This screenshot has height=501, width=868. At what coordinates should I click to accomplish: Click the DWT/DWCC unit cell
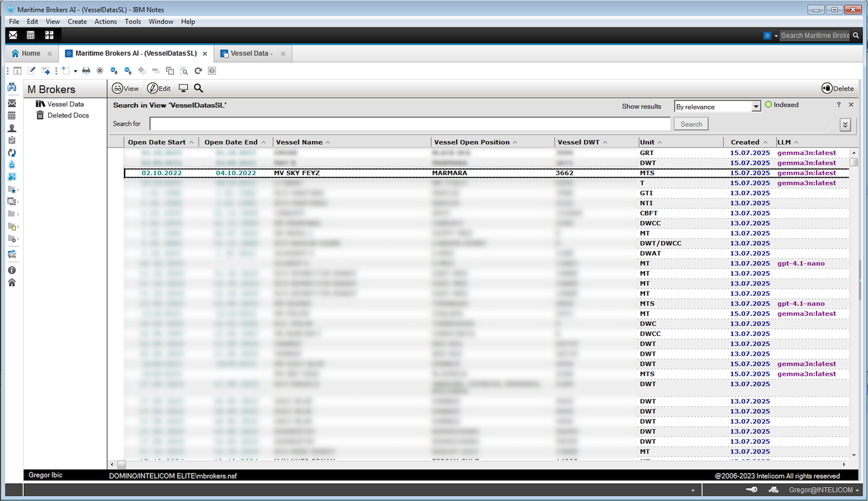point(661,244)
